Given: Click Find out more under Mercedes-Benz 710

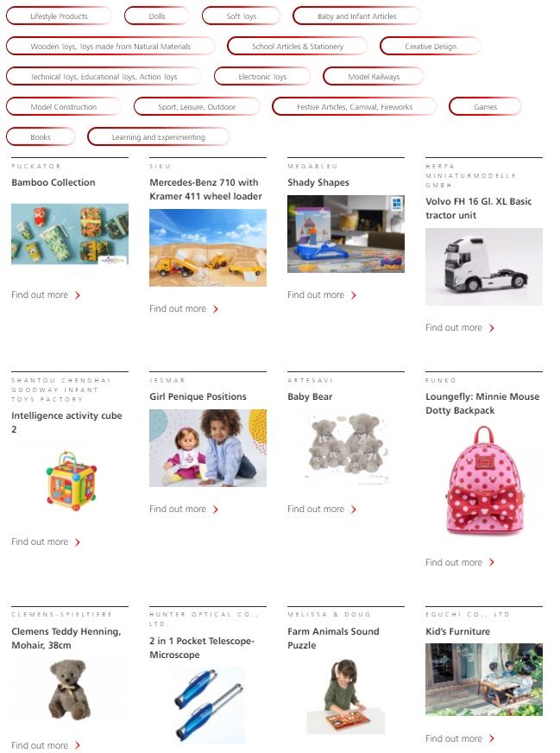Looking at the screenshot, I should pos(178,309).
